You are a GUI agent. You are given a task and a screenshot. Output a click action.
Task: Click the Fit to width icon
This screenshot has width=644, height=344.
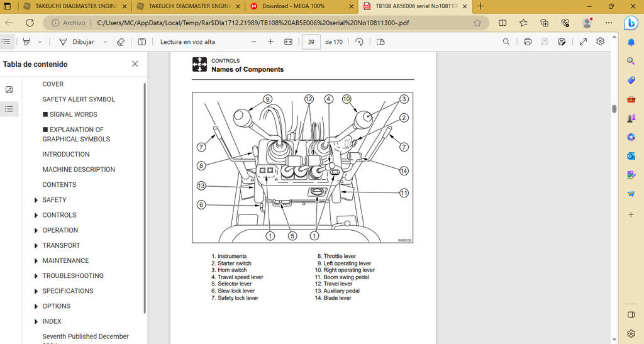click(x=288, y=42)
